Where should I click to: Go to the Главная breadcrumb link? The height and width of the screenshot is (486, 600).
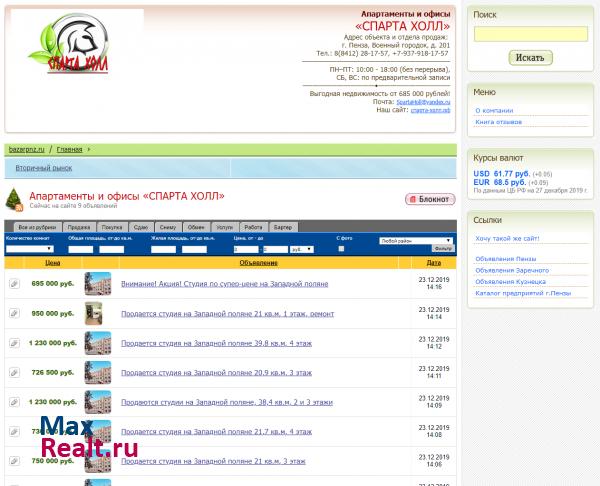coord(69,149)
